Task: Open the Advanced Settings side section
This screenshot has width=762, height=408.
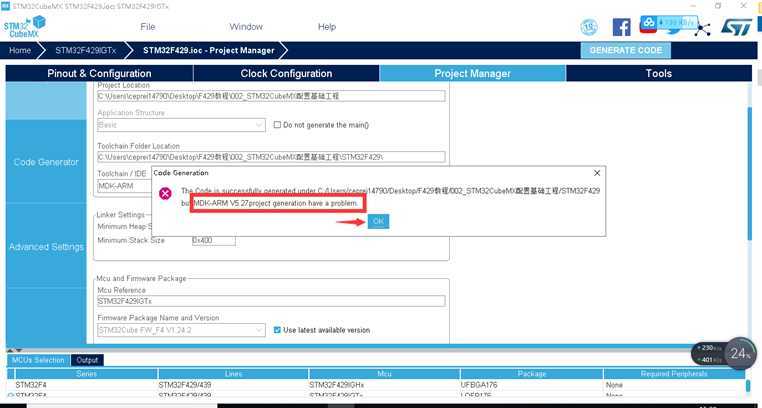Action: [46, 247]
